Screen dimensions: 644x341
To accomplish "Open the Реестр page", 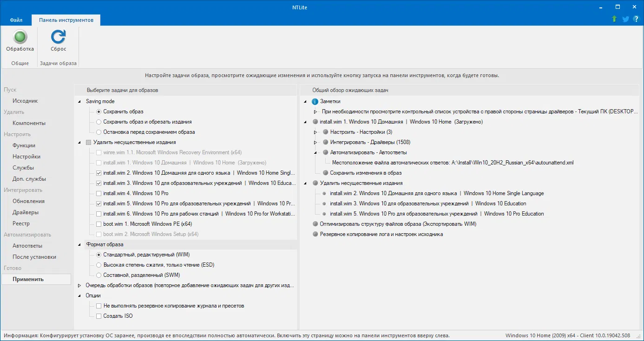I will click(x=21, y=223).
